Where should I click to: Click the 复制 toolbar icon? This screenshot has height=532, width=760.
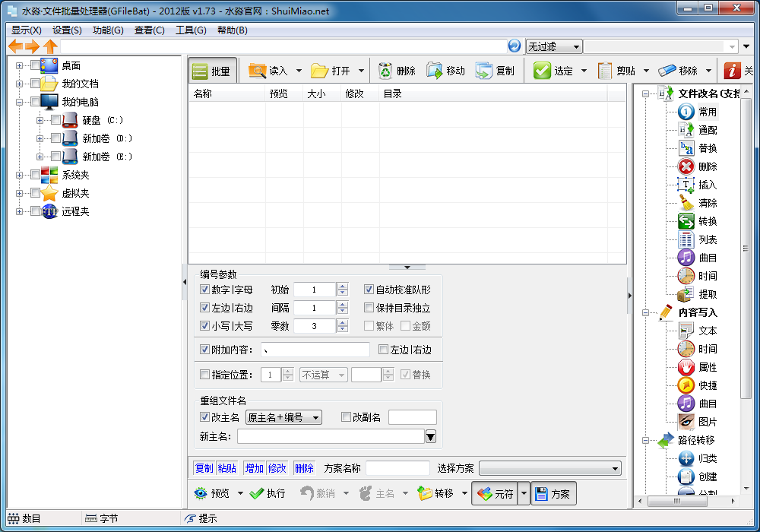point(483,71)
